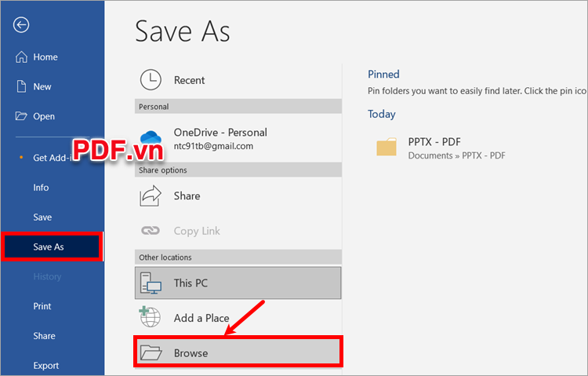Click the Share arrow icon
This screenshot has width=588, height=376.
[151, 196]
